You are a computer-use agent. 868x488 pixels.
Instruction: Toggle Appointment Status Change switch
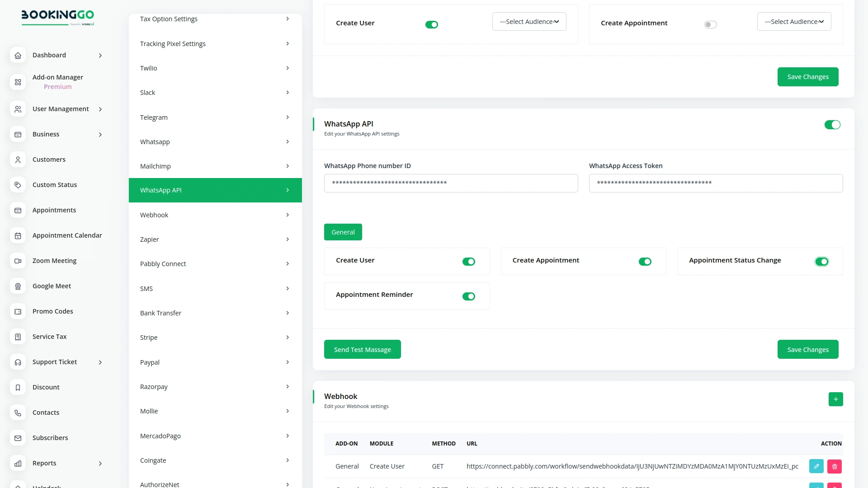click(821, 262)
